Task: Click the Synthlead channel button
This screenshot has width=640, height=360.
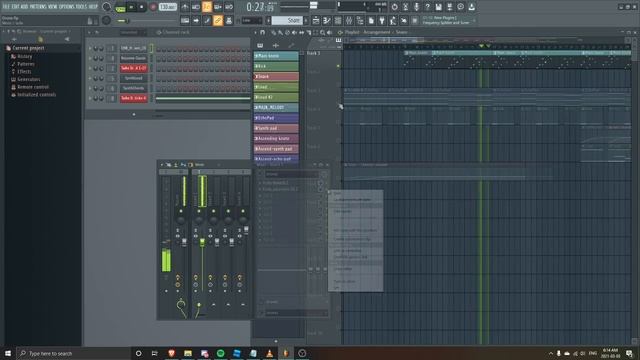Action: [133, 78]
